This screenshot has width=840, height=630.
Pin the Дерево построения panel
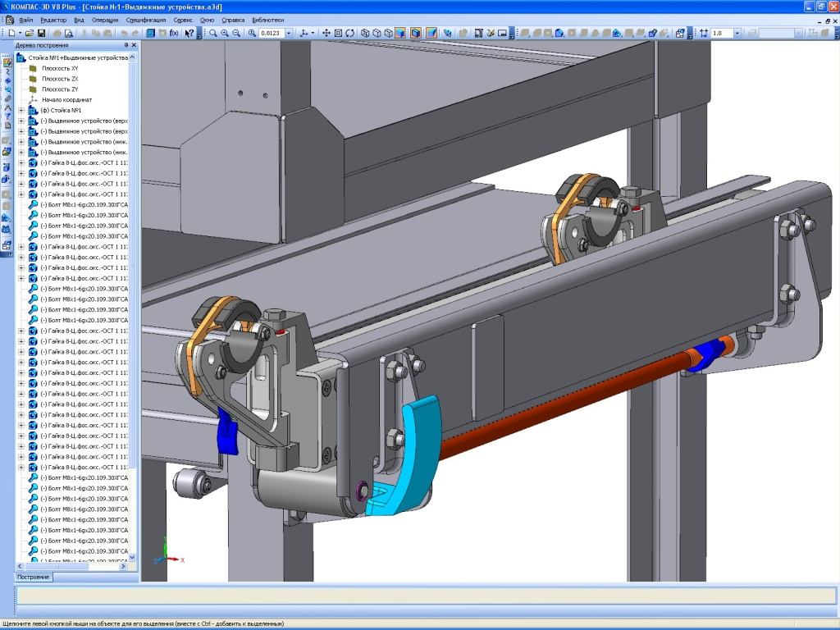tap(126, 45)
